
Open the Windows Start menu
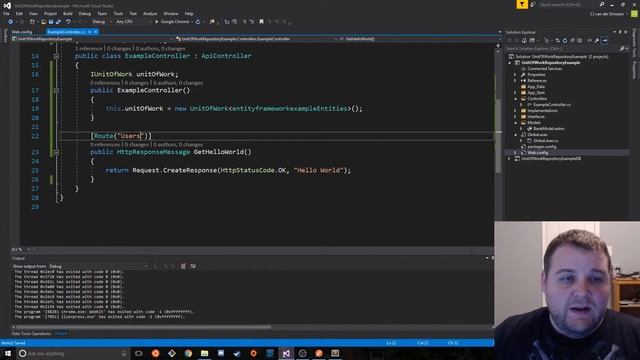coord(8,353)
